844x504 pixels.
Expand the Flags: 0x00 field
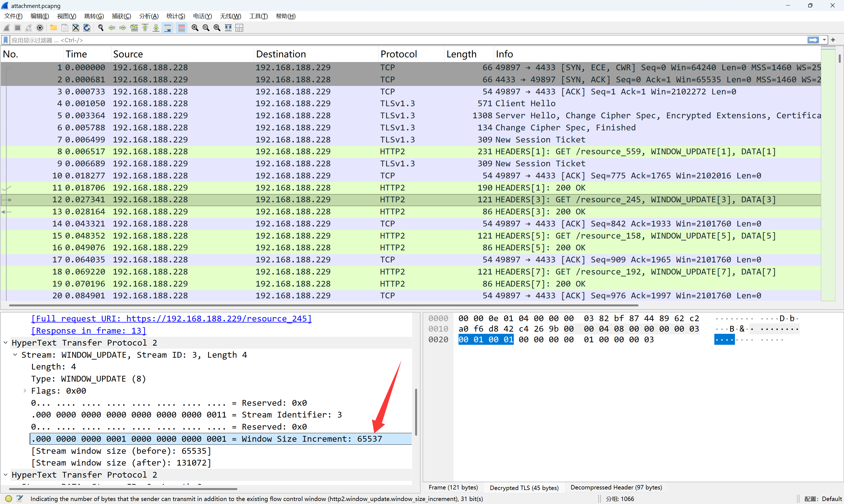25,391
